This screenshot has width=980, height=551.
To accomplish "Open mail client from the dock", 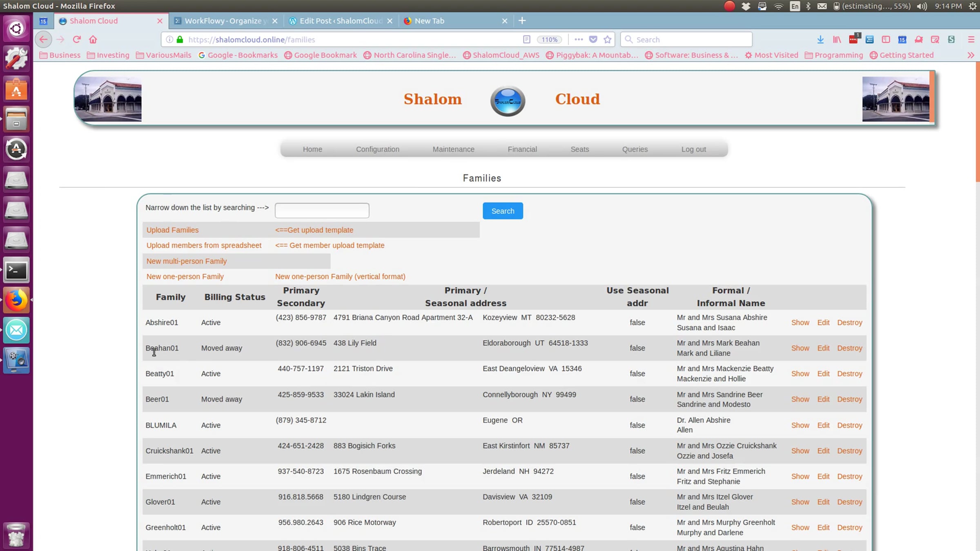I will (16, 330).
